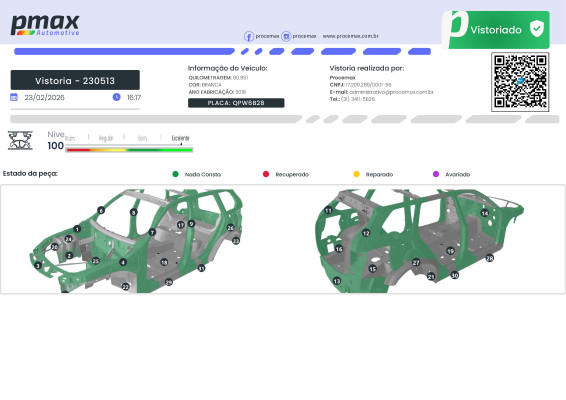Image resolution: width=566 pixels, height=400 pixels.
Task: Click the date text 23/02/2026
Action: coord(44,97)
